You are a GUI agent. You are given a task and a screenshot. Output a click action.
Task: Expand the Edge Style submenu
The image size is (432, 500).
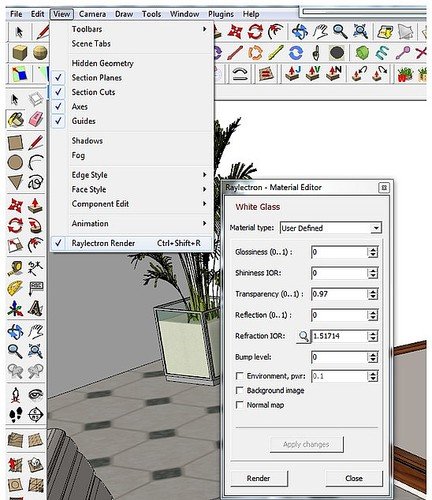[x=132, y=175]
